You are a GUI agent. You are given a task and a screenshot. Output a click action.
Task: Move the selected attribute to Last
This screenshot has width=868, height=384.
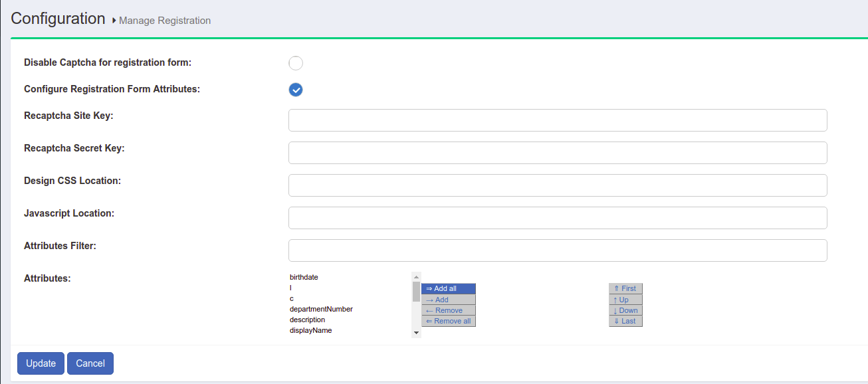click(x=625, y=321)
